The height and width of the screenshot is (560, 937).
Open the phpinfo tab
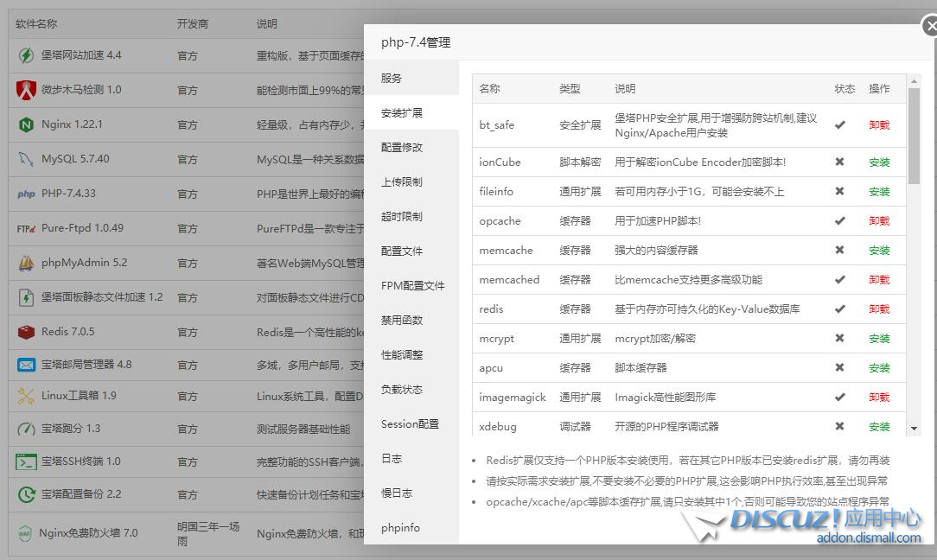point(400,527)
